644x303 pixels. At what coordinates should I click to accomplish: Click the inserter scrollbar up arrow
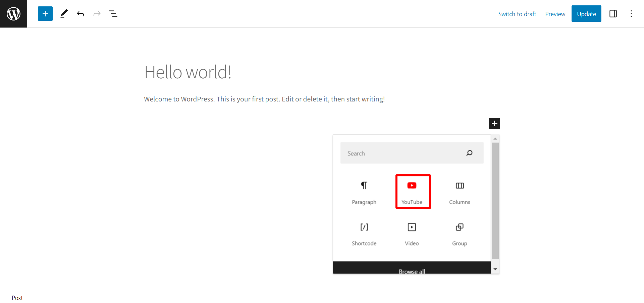click(x=495, y=139)
